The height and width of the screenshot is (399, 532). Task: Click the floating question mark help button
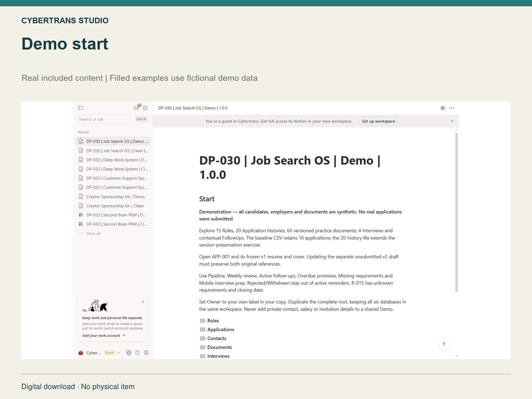click(444, 344)
